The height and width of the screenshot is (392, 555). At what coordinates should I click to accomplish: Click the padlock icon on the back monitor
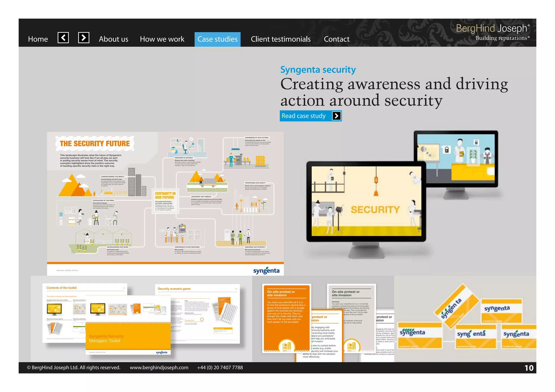(447, 149)
